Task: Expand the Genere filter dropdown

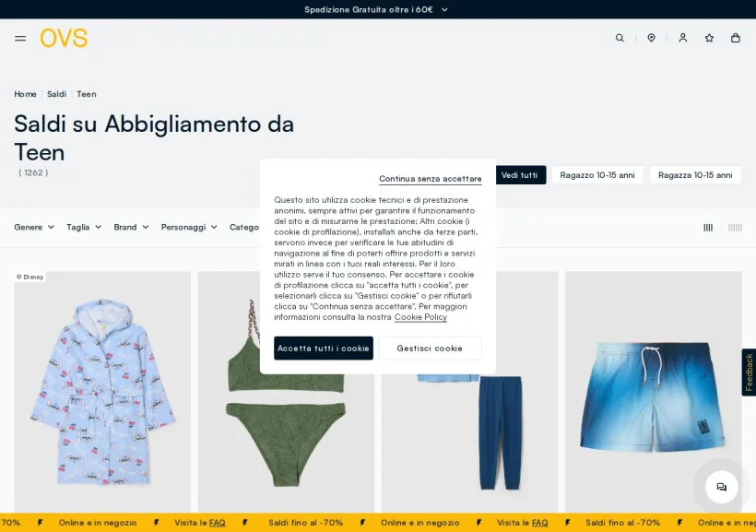Action: click(34, 227)
